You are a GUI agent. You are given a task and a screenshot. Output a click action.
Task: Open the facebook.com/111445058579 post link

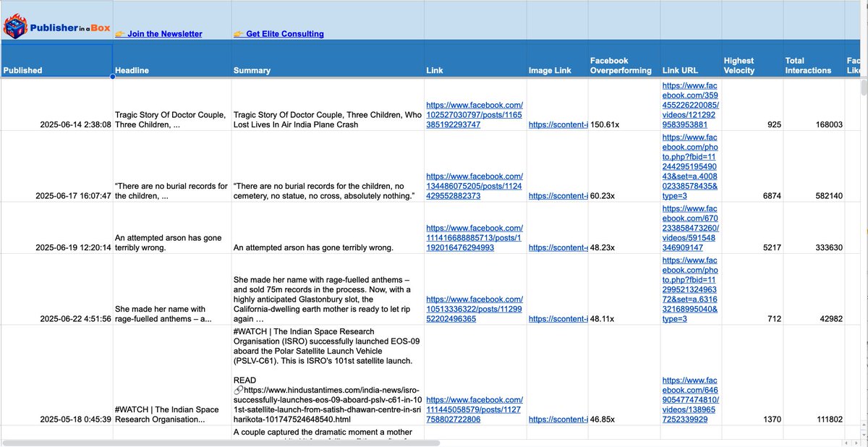475,409
